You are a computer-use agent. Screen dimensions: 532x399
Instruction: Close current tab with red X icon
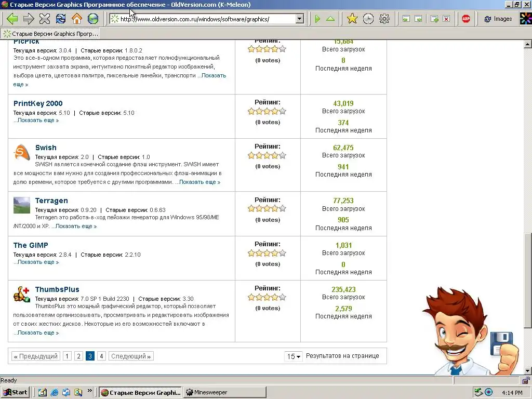(x=446, y=19)
